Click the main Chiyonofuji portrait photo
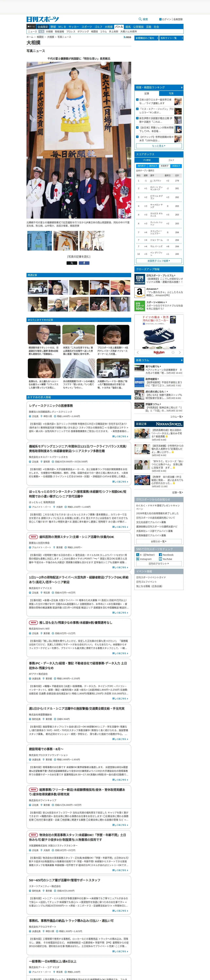 pyautogui.click(x=79, y=140)
